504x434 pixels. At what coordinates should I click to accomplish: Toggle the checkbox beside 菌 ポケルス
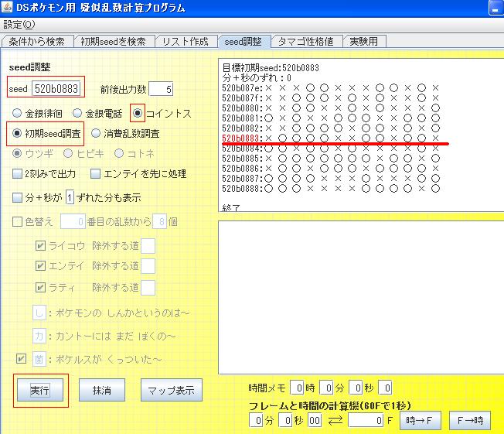pyautogui.click(x=21, y=358)
